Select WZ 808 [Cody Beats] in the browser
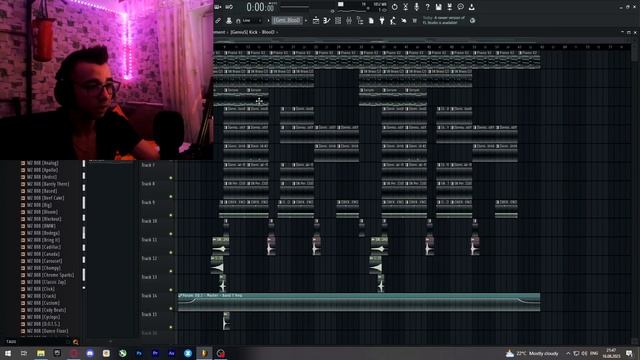 [46, 310]
